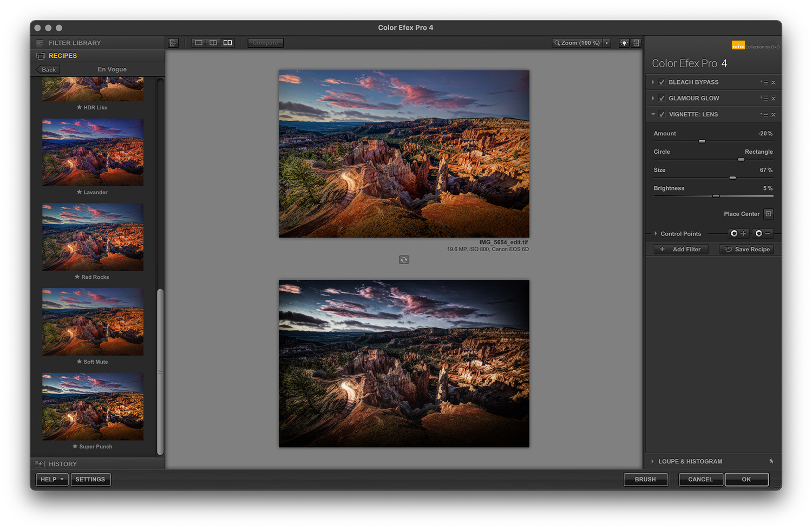812x530 pixels.
Task: Click the Place Center icon
Action: click(x=768, y=214)
